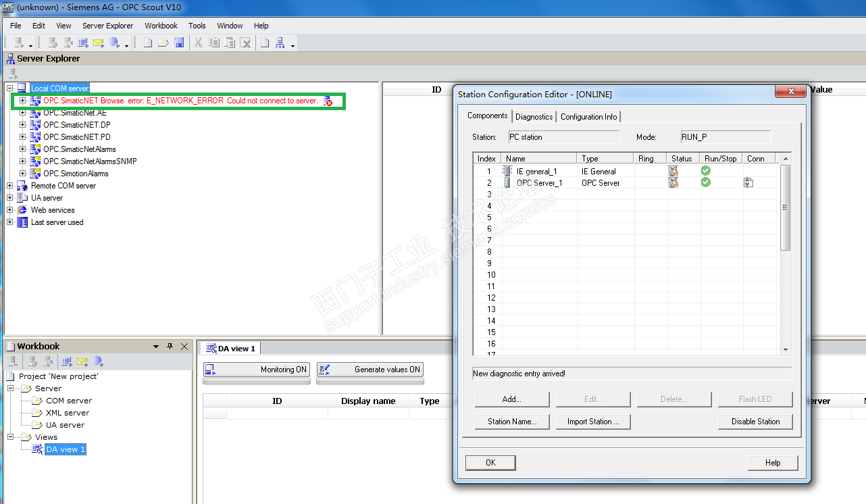This screenshot has height=504, width=866.
Task: Open the Server Explorer menu
Action: [108, 26]
